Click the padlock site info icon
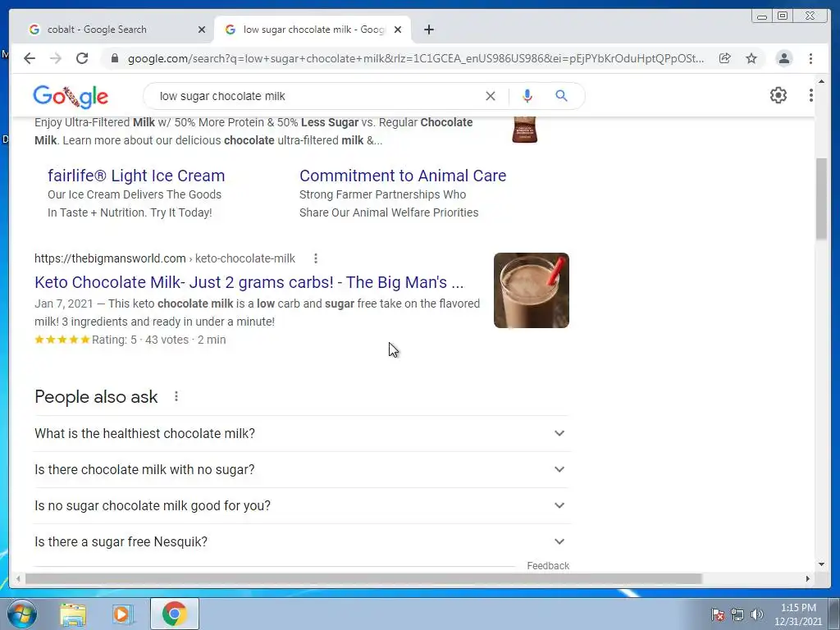The width and height of the screenshot is (840, 630). [x=114, y=58]
